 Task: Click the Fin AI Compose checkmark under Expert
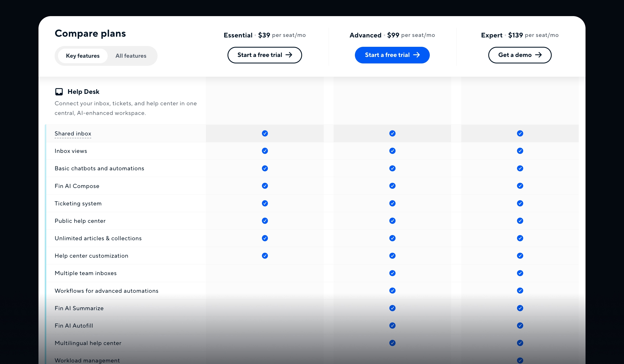click(x=520, y=186)
